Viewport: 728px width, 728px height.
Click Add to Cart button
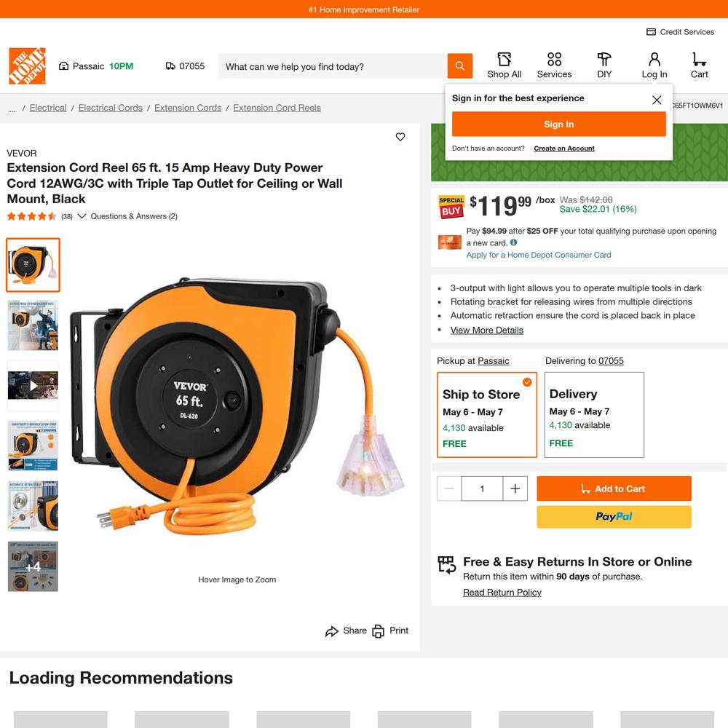(x=614, y=488)
